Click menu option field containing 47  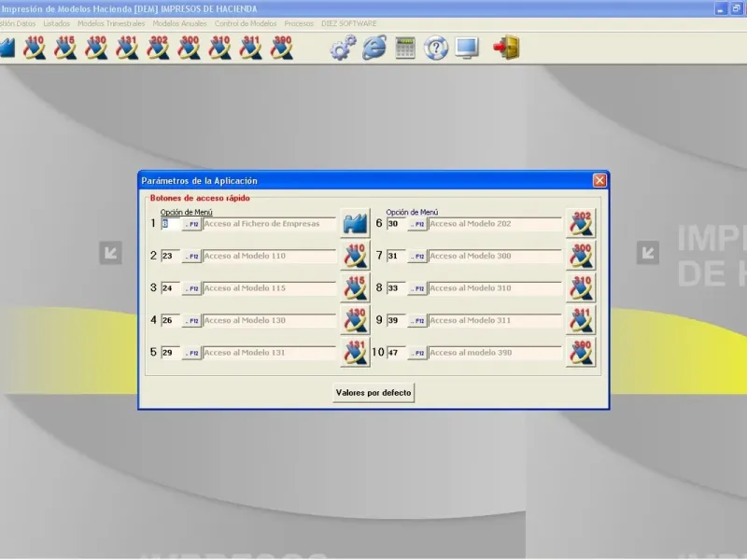pos(396,353)
